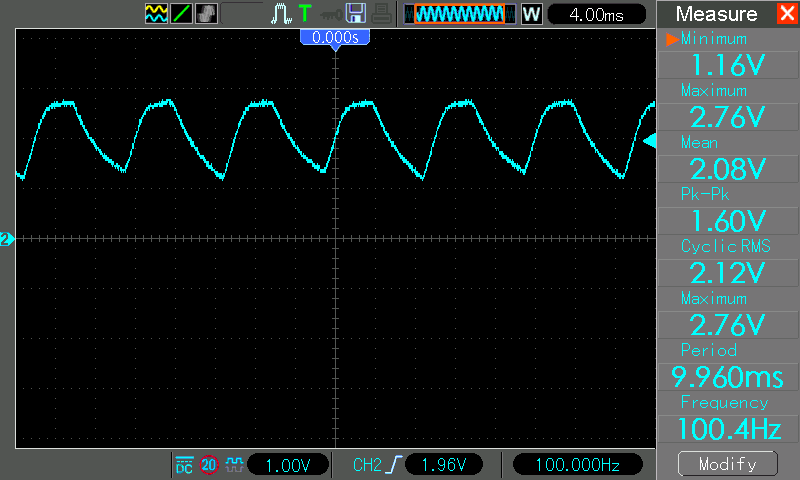Viewport: 800px width, 480px height.
Task: Open the 1.96V trigger level setting
Action: coord(445,465)
